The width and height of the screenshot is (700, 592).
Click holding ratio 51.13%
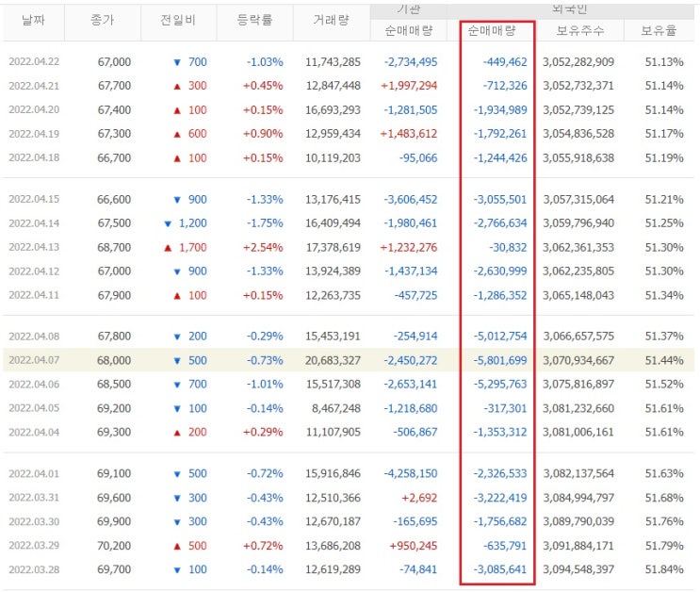pyautogui.click(x=664, y=61)
